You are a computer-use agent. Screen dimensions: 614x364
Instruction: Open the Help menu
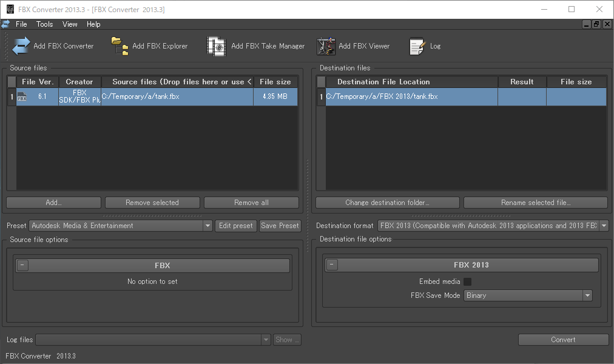[x=93, y=24]
